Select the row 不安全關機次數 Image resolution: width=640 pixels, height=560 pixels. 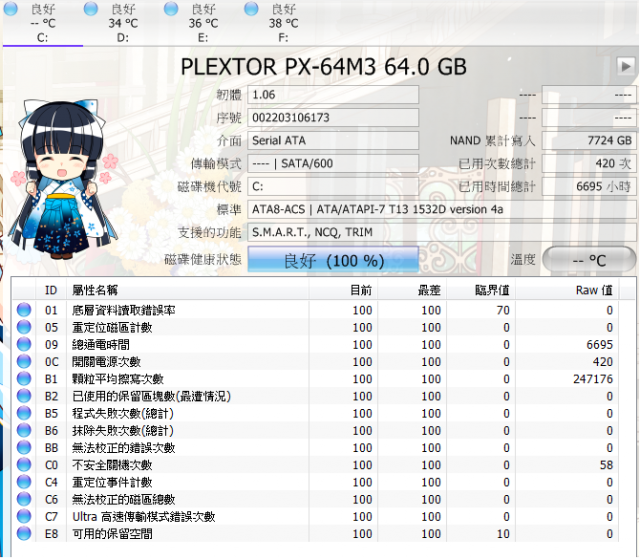(315, 464)
